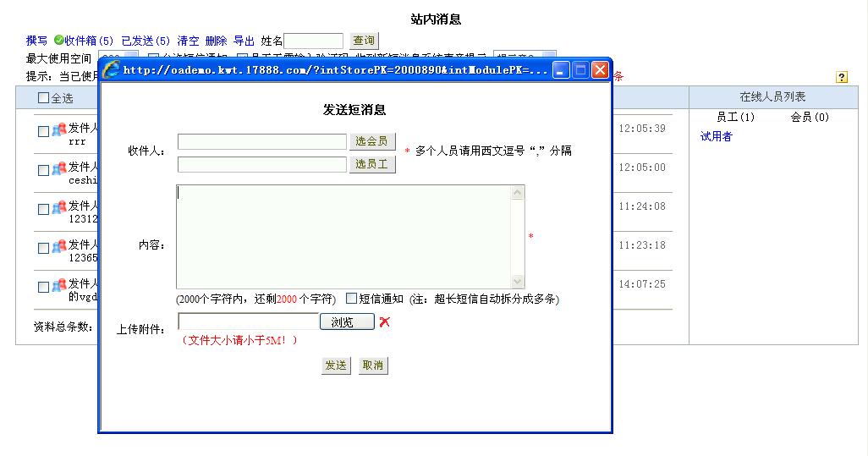Screen dimensions: 868x456
Task: Click the sender icon in the 12365 row
Action: point(59,246)
